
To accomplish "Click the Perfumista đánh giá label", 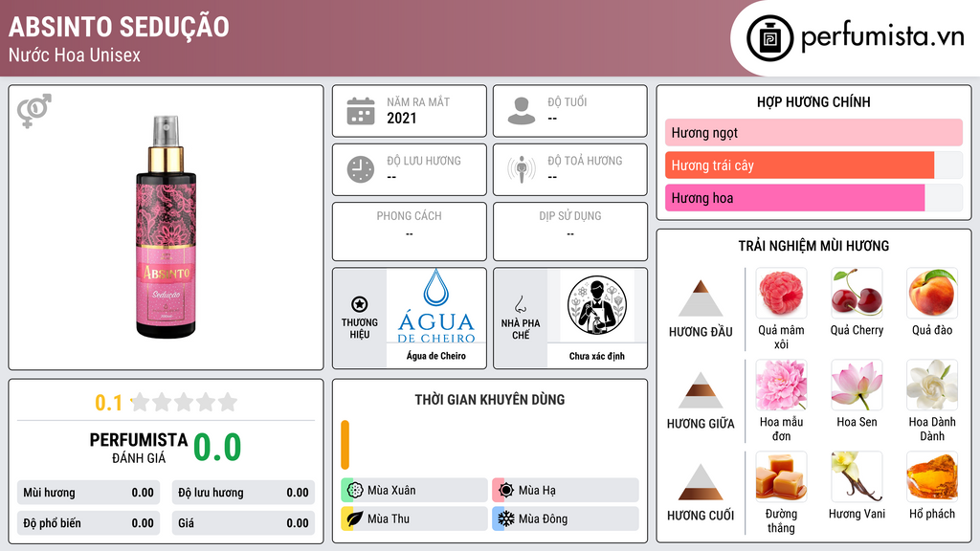I will click(139, 448).
